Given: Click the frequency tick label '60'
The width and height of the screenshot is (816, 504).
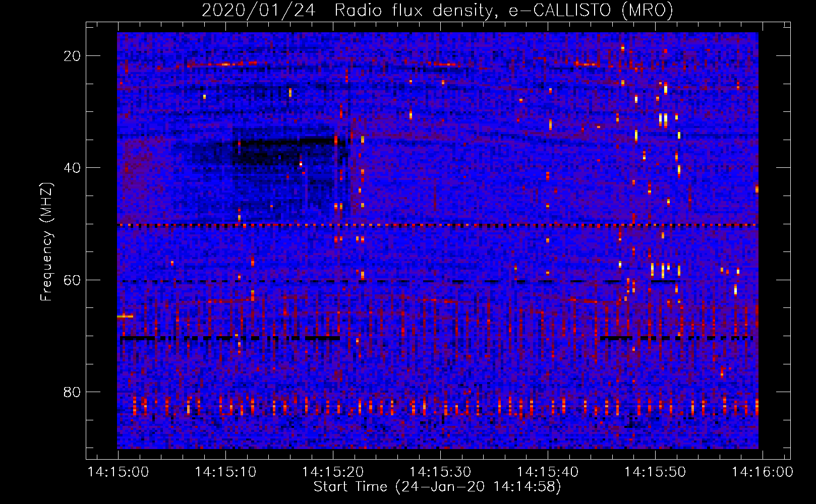Looking at the screenshot, I should coord(73,280).
